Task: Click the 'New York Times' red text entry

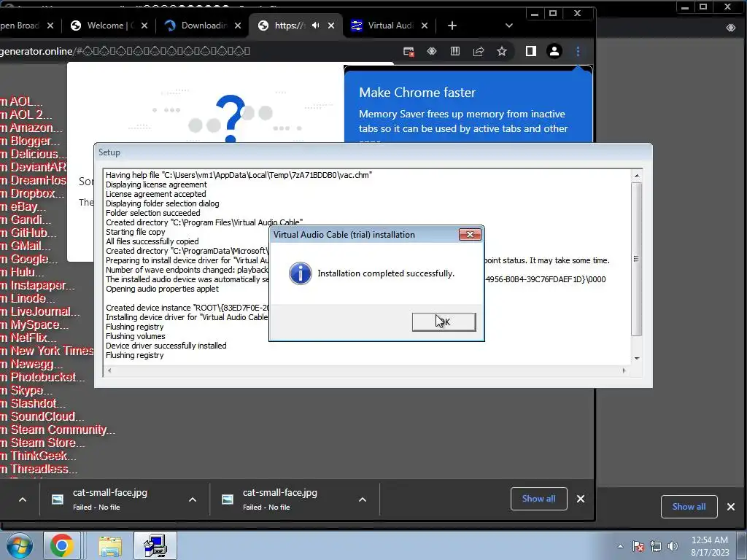Action: coord(47,351)
